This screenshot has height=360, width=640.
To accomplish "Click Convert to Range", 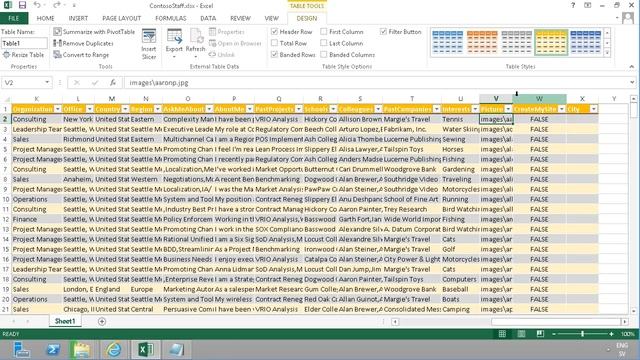I will tap(81, 54).
